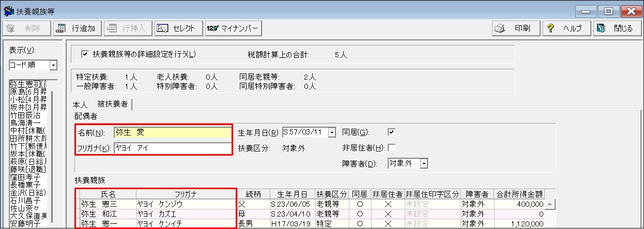Expand the コード順 display order dropdown

click(x=53, y=66)
